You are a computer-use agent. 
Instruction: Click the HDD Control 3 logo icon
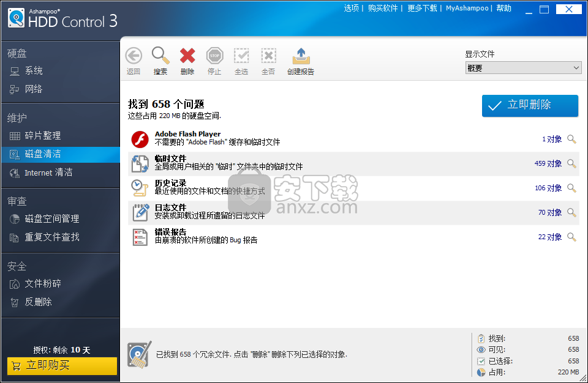pyautogui.click(x=16, y=18)
